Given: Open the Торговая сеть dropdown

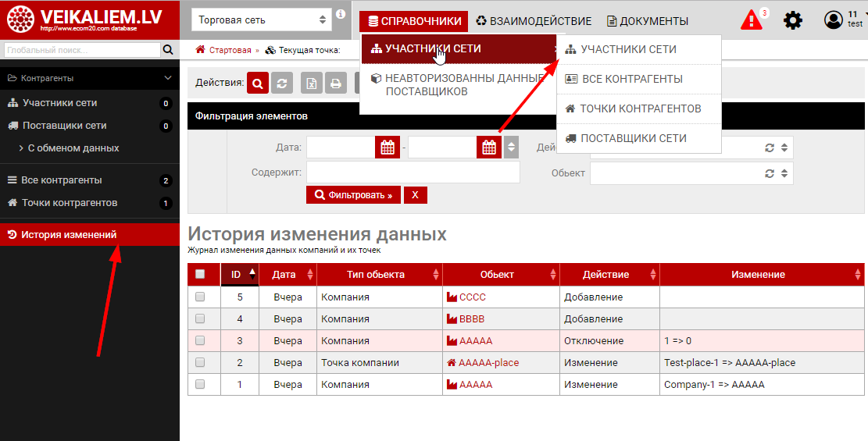Looking at the screenshot, I should coord(263,20).
